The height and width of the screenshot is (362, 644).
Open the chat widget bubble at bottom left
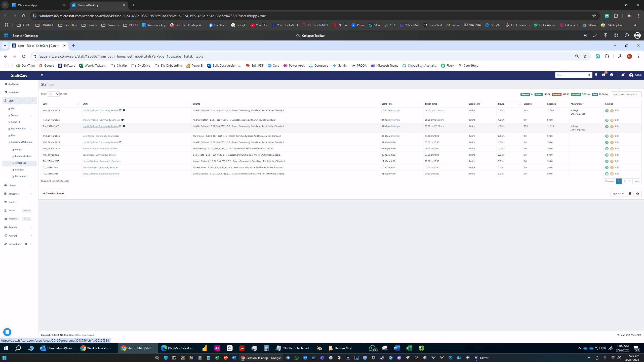[x=7, y=332]
